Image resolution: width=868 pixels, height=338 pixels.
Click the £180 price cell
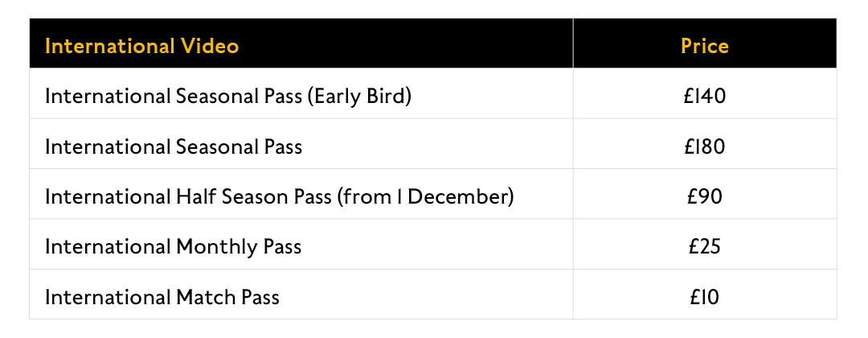click(704, 146)
